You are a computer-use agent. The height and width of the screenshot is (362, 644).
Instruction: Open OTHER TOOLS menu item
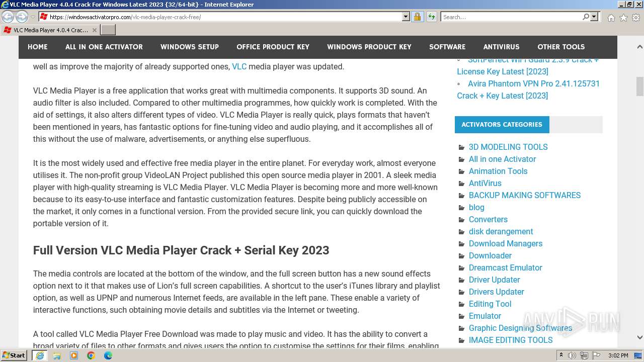click(561, 47)
